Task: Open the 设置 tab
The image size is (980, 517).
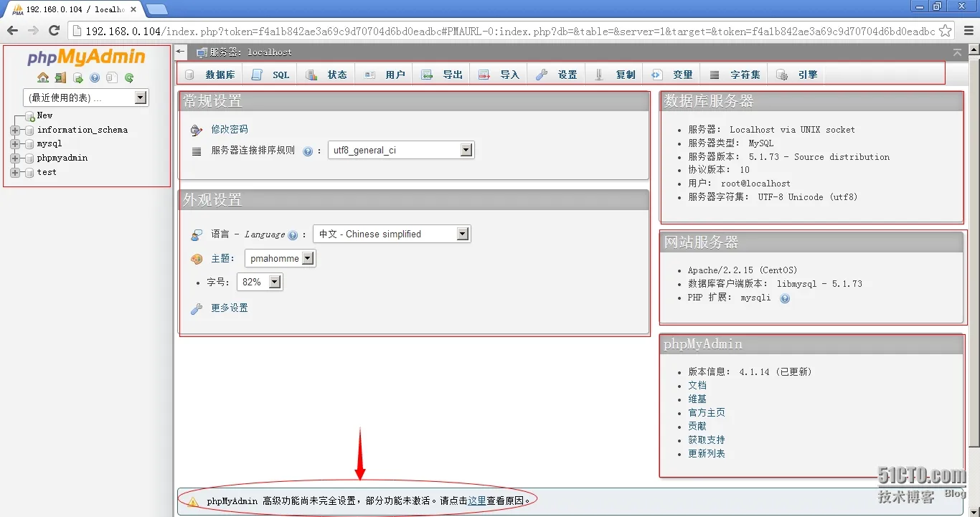Action: point(557,75)
